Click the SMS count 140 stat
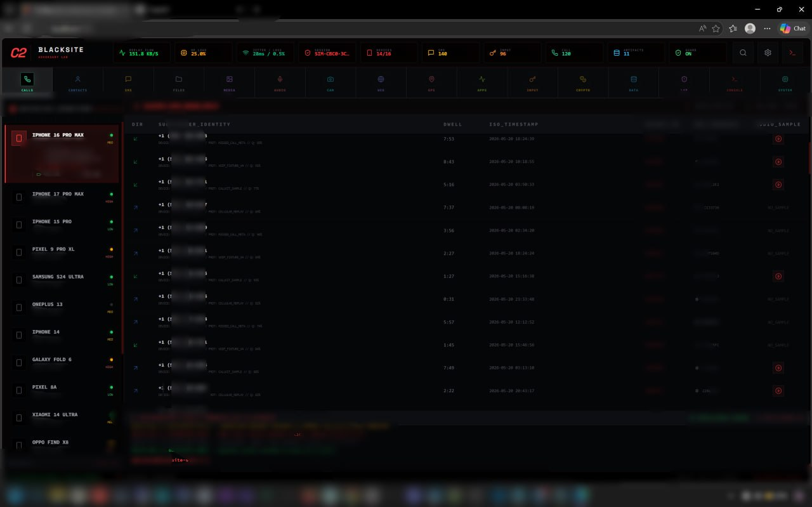The image size is (812, 507). pyautogui.click(x=452, y=53)
